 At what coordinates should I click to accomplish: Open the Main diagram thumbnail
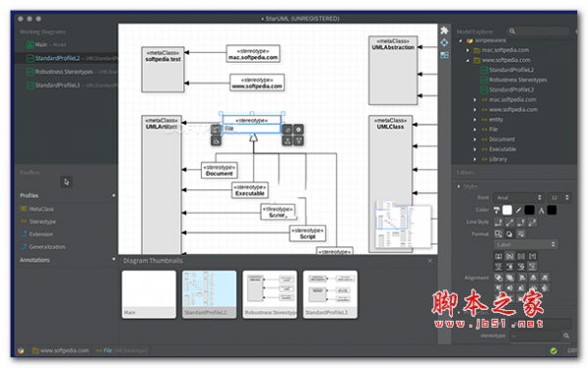[149, 294]
